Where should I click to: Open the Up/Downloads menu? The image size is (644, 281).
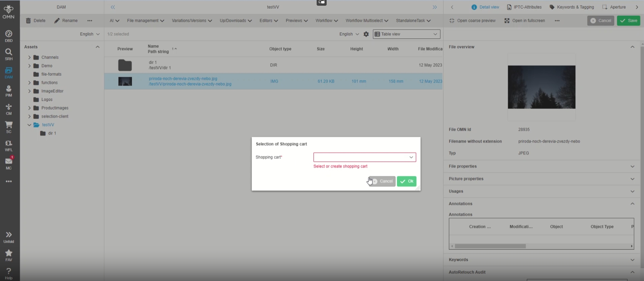[x=236, y=21]
